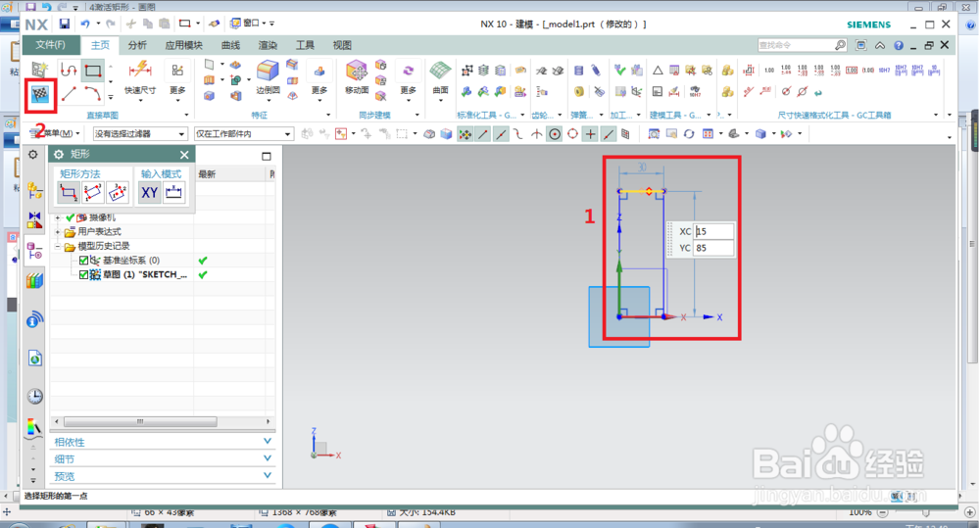
Task: Uncheck the 草图 (1) SKETCH checkbox
Action: coord(83,275)
